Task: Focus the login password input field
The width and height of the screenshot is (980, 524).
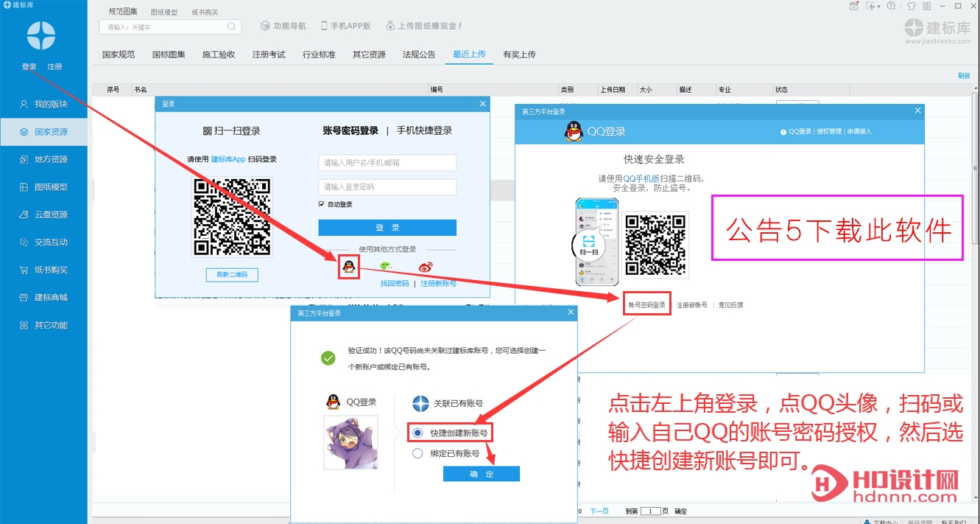Action: click(x=387, y=187)
